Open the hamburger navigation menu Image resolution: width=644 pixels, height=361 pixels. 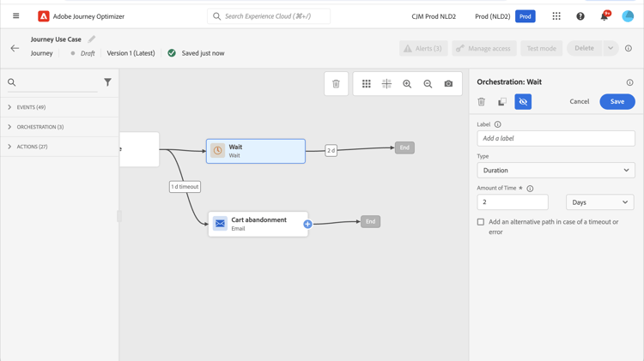[15, 16]
